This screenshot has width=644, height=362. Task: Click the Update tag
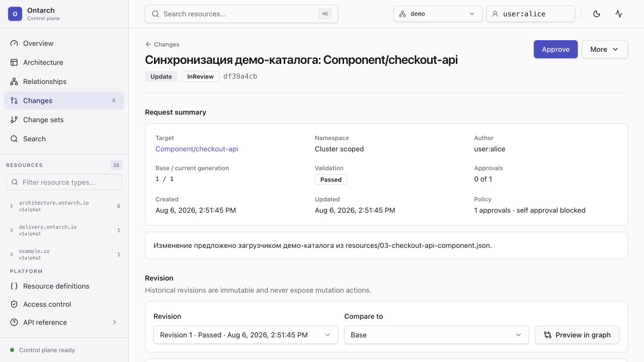pos(161,76)
